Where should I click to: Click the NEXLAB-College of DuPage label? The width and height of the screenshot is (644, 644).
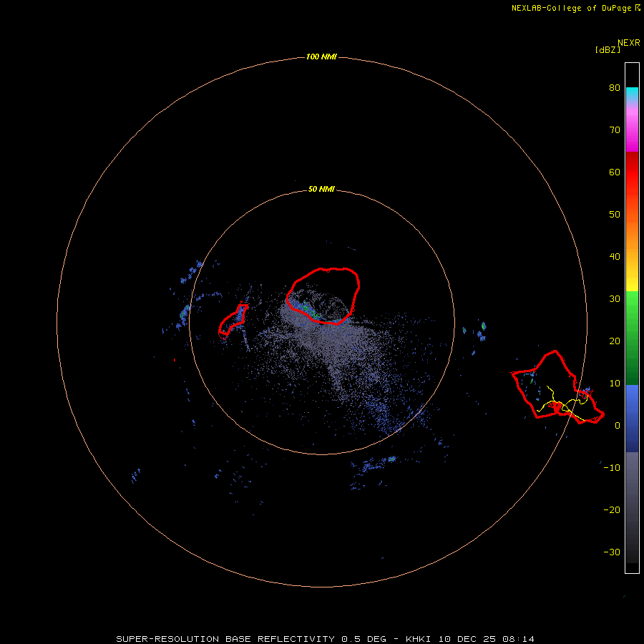pos(575,8)
